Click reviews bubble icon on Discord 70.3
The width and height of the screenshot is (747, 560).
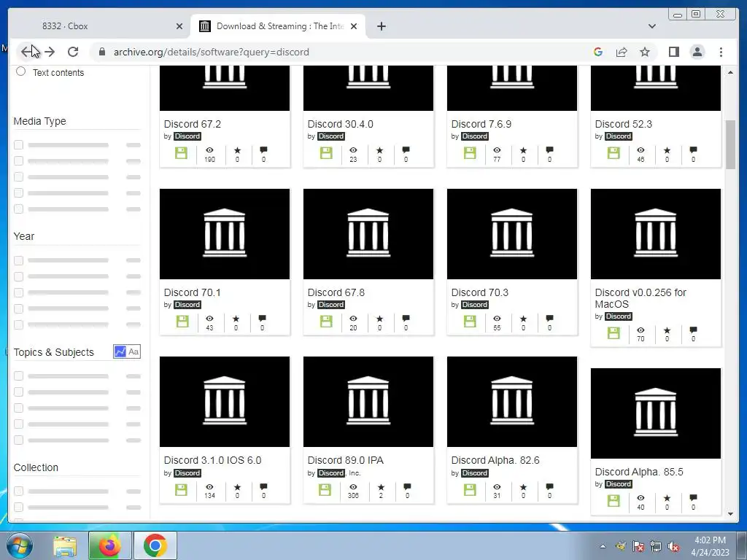549,318
